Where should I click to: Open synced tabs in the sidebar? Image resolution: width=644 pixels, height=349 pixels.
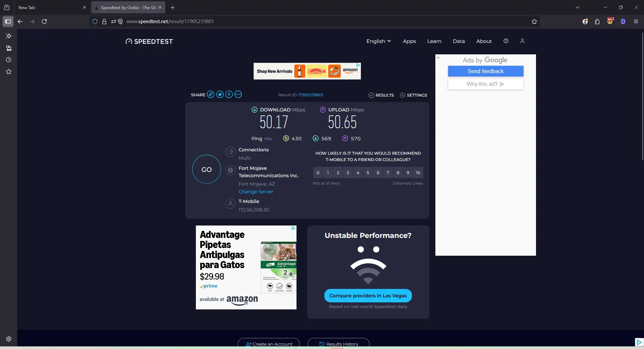[9, 48]
